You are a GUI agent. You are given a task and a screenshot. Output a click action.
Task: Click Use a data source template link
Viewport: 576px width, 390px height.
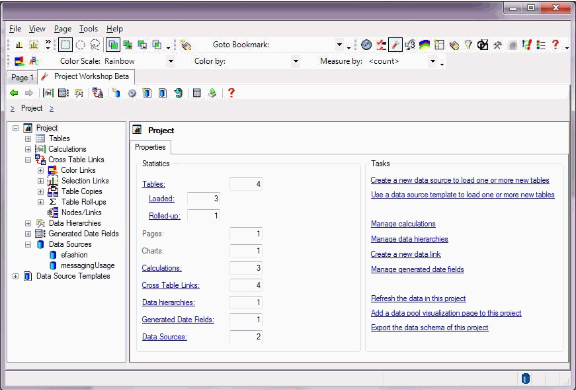coord(462,195)
